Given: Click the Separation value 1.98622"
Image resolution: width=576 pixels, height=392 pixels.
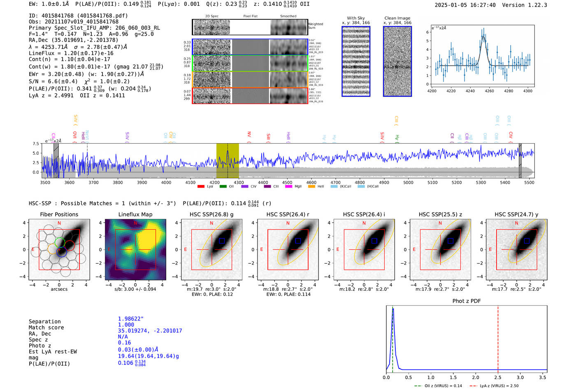Looking at the screenshot, I should [x=131, y=319].
